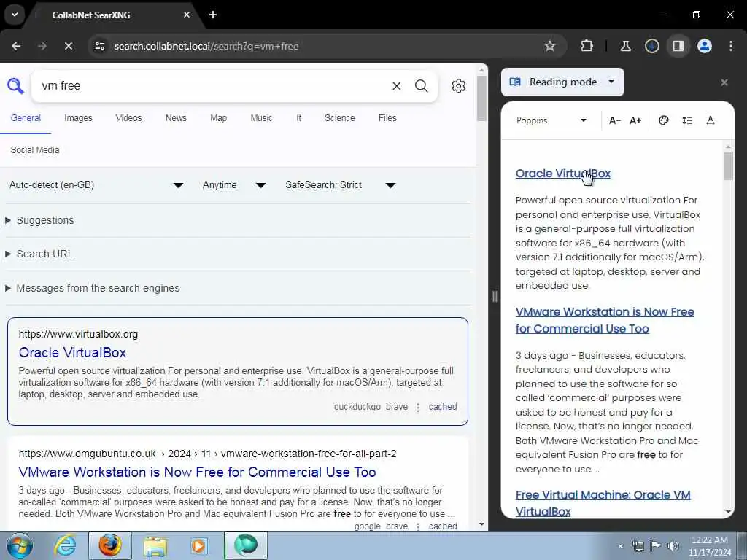Close the CollabNet SearXNG tab
747x560 pixels.
click(x=187, y=15)
